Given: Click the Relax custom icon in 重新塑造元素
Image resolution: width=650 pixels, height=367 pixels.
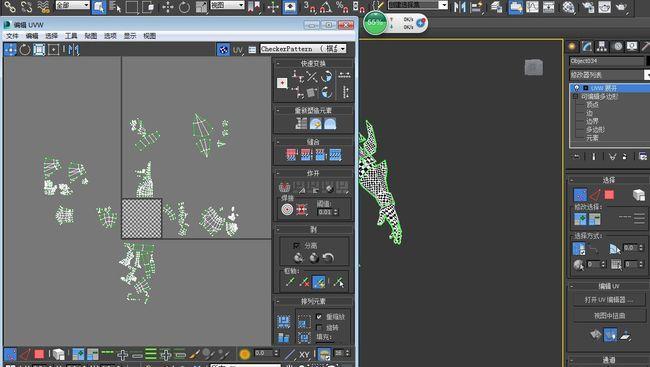Looking at the screenshot, I should 330,124.
